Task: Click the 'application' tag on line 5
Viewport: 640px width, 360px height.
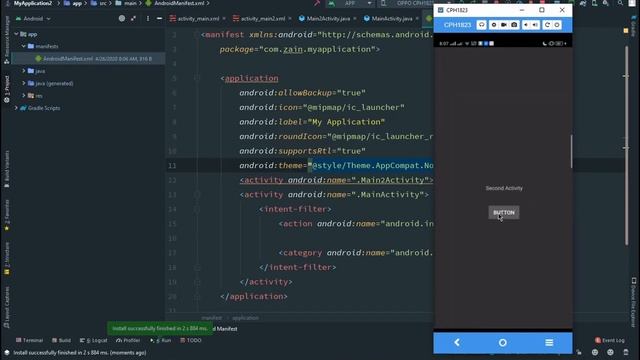Action: [251, 78]
